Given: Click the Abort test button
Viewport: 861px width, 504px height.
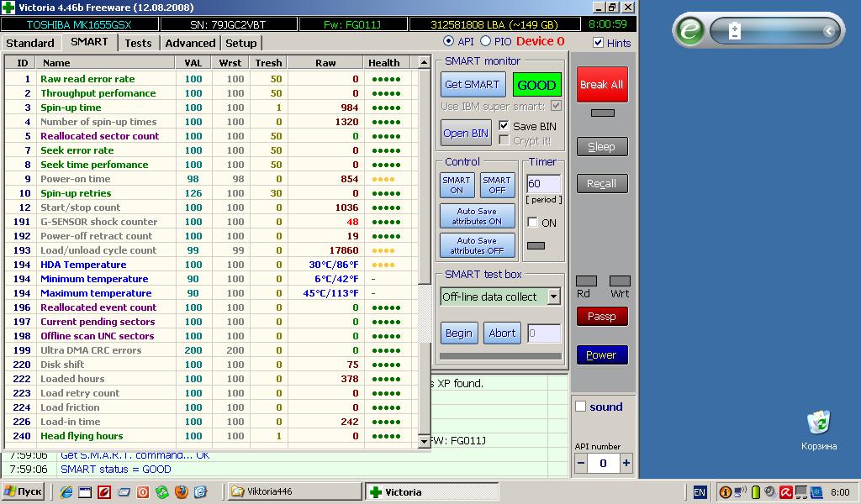Looking at the screenshot, I should click(x=502, y=333).
